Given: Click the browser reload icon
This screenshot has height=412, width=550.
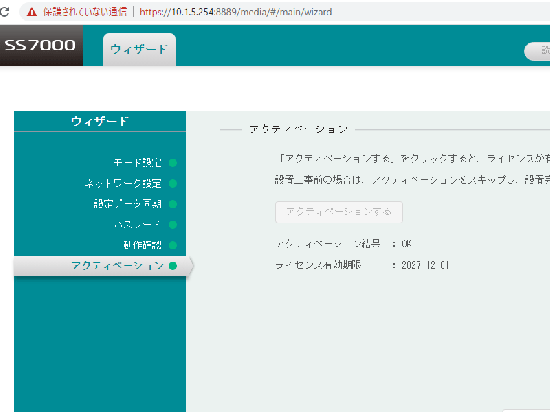Looking at the screenshot, I should pos(4,12).
